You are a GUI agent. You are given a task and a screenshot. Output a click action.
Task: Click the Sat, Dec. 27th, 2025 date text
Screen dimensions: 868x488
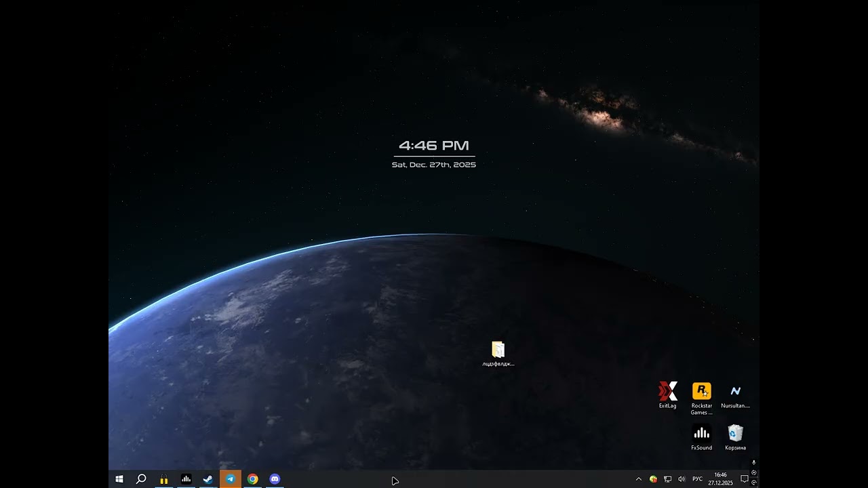(x=434, y=165)
